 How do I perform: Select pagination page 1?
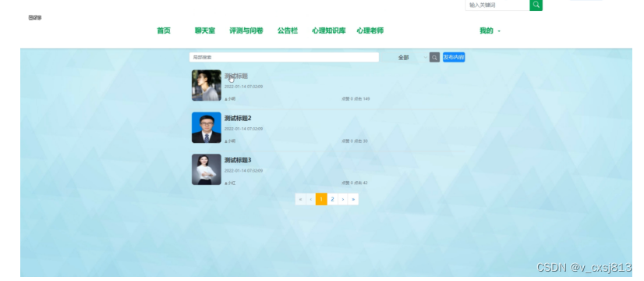[321, 199]
